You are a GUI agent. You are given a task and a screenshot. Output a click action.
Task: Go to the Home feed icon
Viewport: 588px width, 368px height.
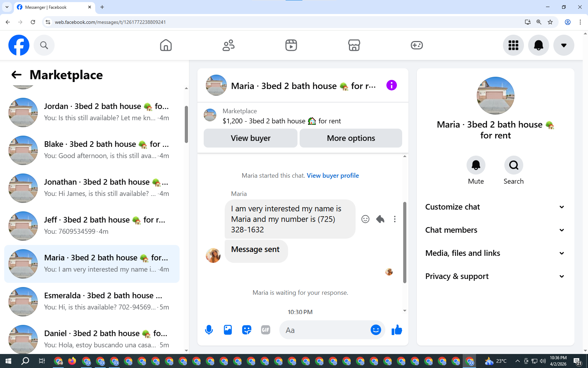click(166, 45)
